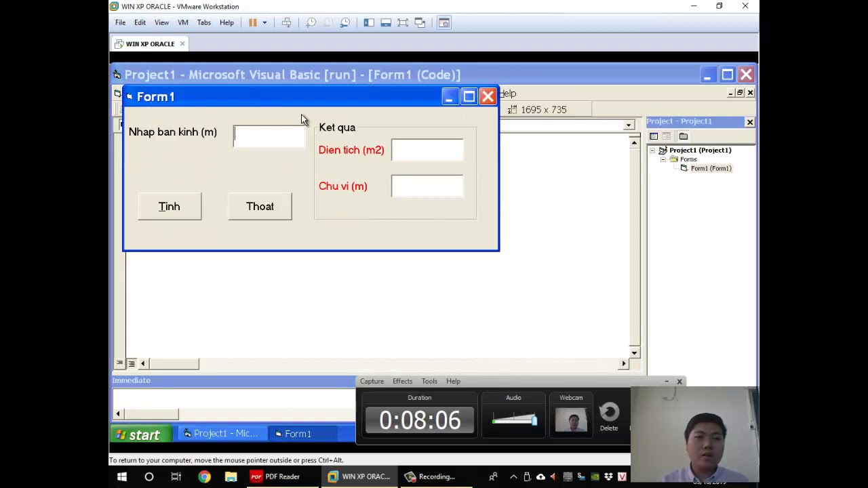Viewport: 868px width, 488px height.
Task: Show hidden system tray icons chevron
Action: tap(513, 476)
